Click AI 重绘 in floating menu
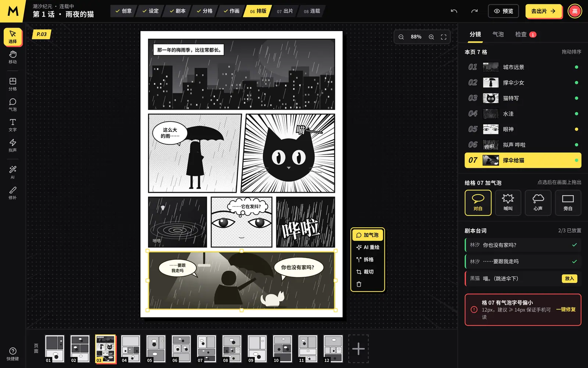The image size is (588, 368). click(367, 247)
